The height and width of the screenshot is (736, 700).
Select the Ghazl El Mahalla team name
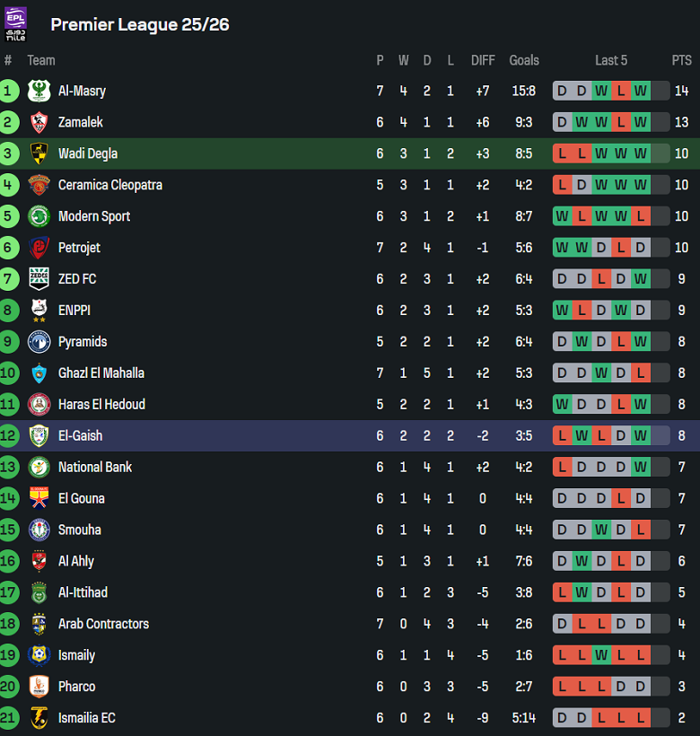pos(101,373)
